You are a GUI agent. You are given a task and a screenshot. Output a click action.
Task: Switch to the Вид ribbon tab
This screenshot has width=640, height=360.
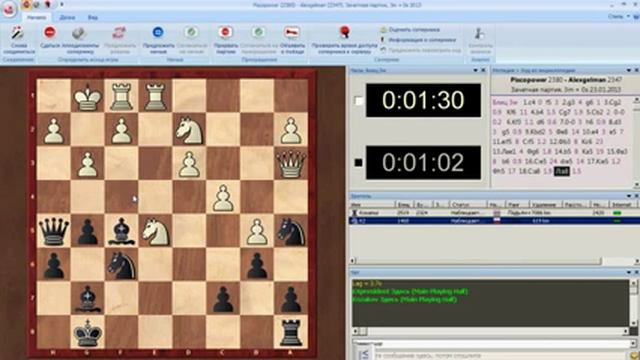click(93, 18)
